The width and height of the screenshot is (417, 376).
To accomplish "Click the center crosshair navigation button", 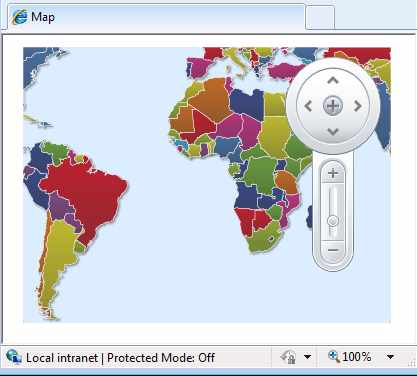I will [333, 106].
